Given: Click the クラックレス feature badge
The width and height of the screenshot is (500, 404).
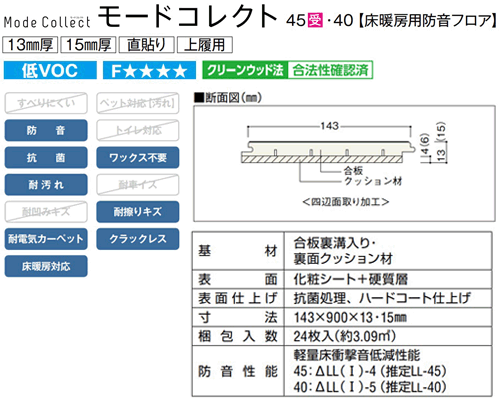Looking at the screenshot, I should point(138,239).
